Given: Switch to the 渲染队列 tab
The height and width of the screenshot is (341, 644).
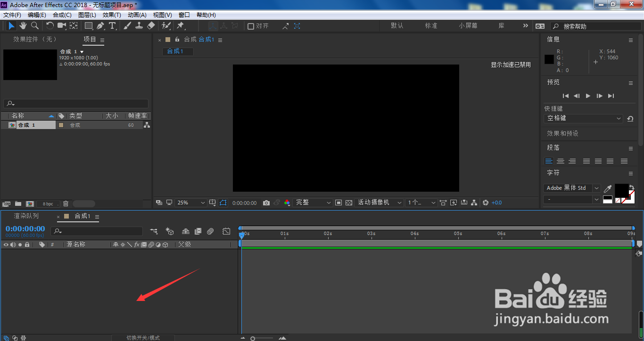Looking at the screenshot, I should pyautogui.click(x=26, y=216).
